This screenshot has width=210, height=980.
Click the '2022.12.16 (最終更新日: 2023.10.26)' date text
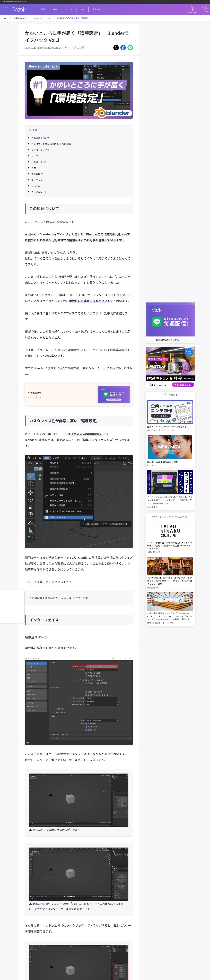44,48
